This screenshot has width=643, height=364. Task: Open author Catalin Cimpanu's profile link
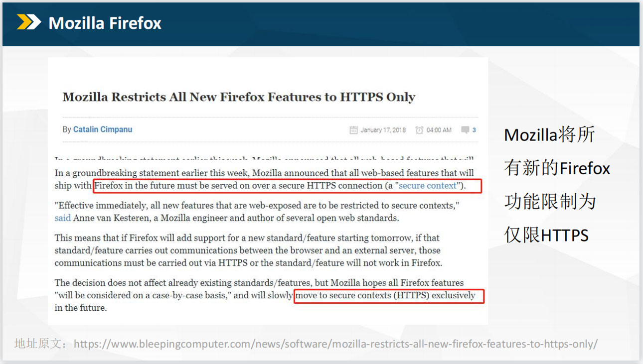(x=102, y=129)
